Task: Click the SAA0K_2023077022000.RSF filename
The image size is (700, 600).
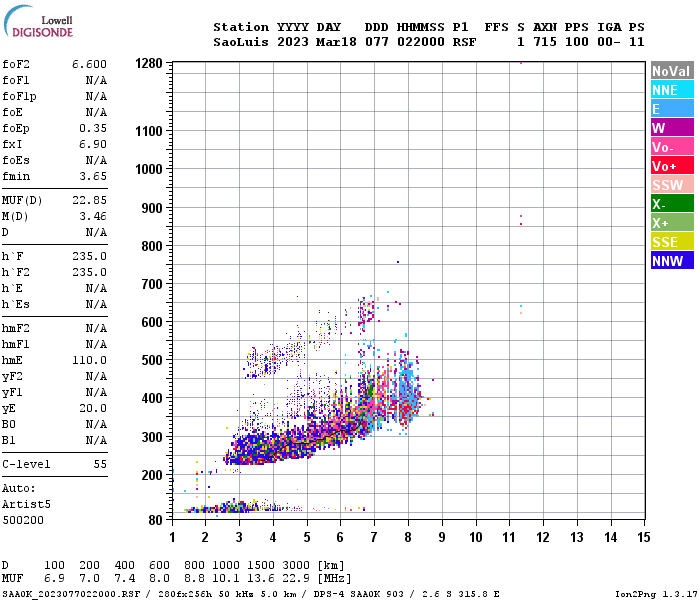Action: tap(71, 594)
